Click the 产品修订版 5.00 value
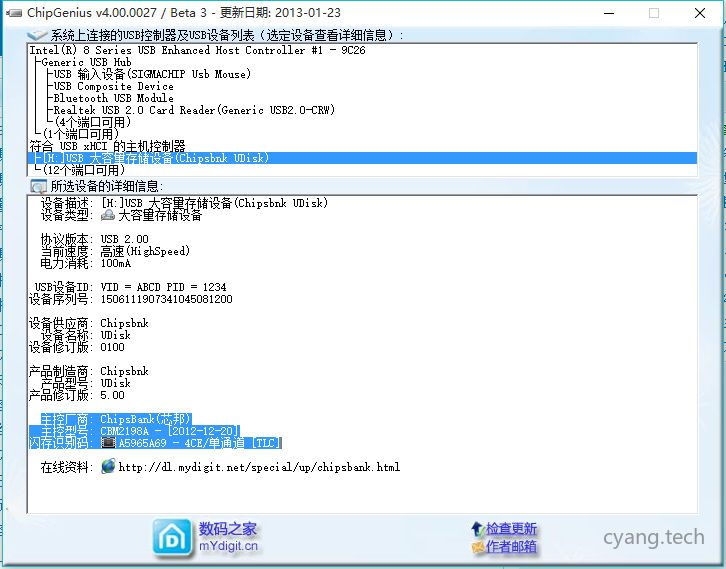This screenshot has width=726, height=569. 113,395
